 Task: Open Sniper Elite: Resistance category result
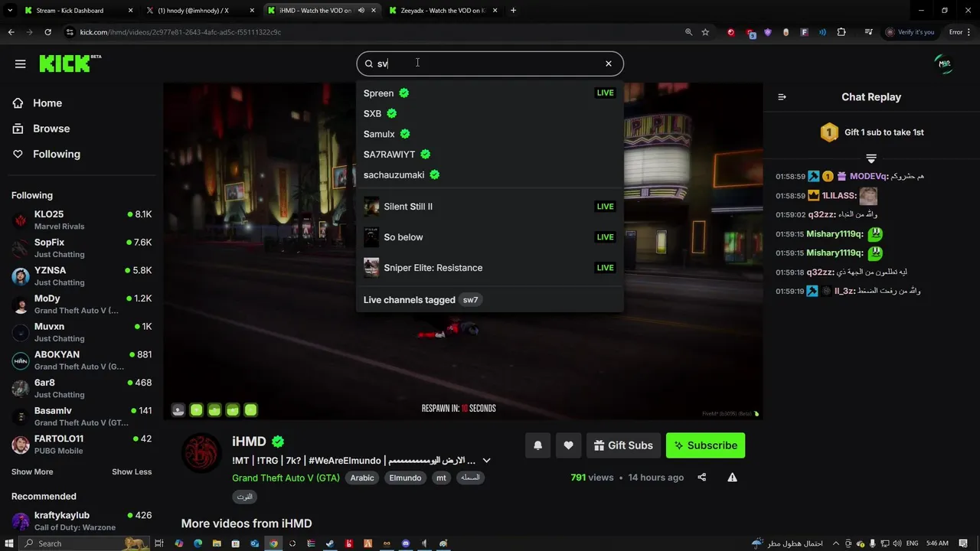489,268
